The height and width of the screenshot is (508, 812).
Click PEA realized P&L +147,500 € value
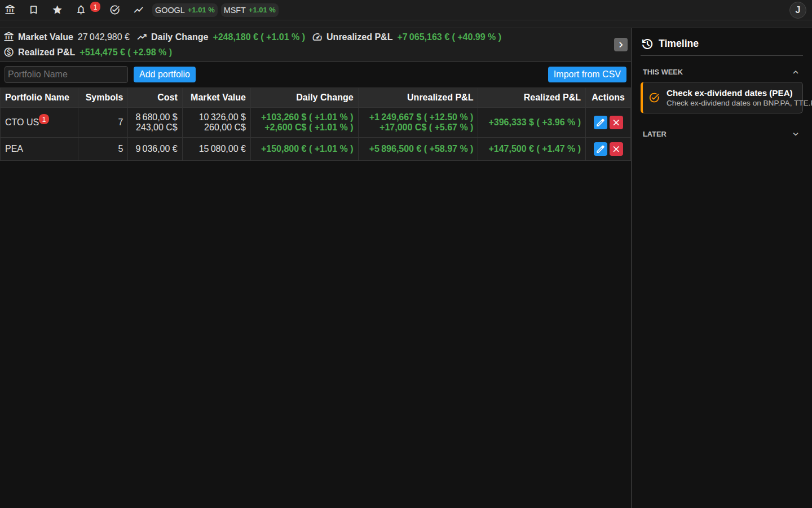pyautogui.click(x=535, y=149)
